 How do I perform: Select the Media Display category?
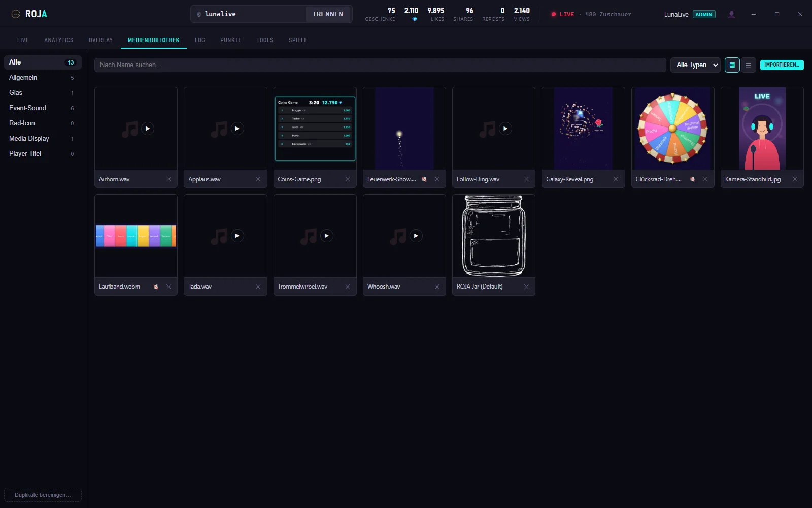point(43,139)
